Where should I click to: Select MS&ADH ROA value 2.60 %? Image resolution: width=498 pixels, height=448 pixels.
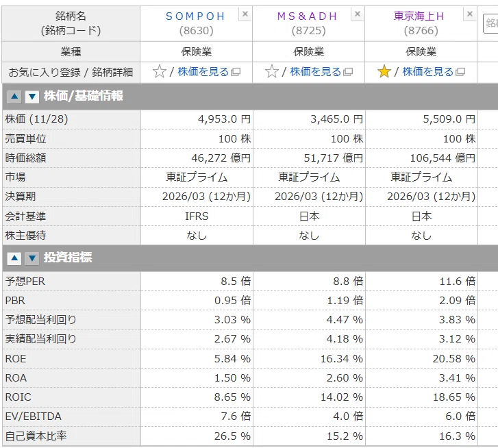click(345, 378)
